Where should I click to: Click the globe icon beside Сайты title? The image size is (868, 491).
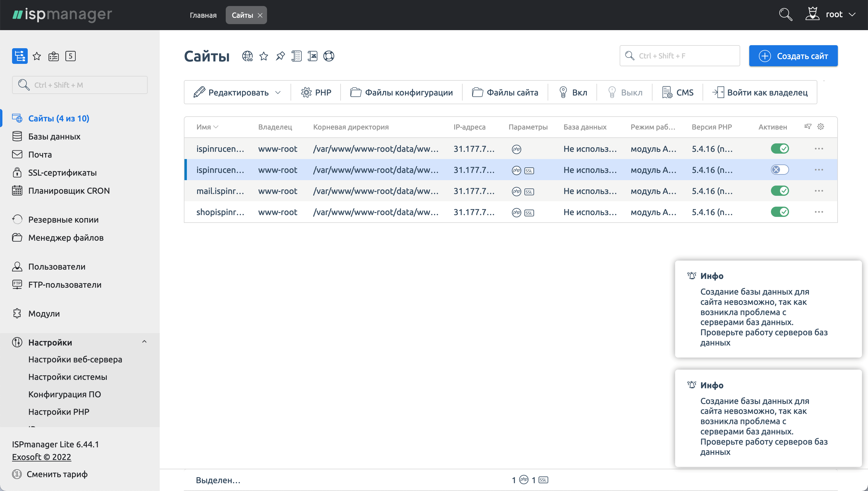click(247, 56)
